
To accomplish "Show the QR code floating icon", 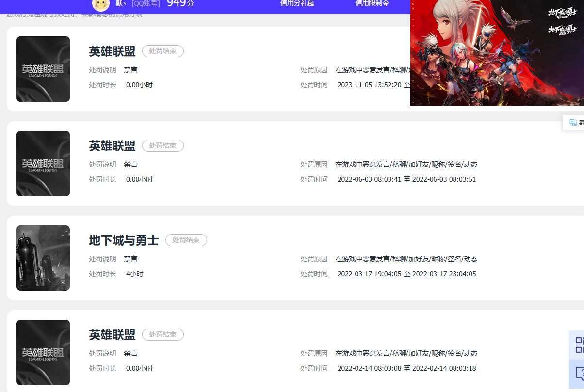I will [x=579, y=345].
